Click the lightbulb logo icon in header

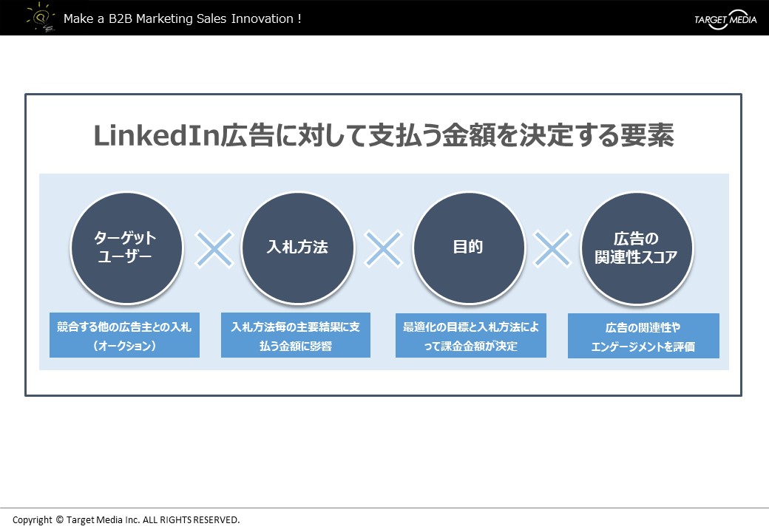click(x=40, y=17)
